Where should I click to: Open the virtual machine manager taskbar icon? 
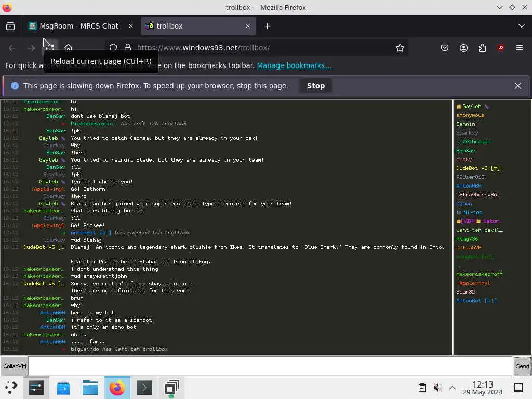tap(171, 388)
